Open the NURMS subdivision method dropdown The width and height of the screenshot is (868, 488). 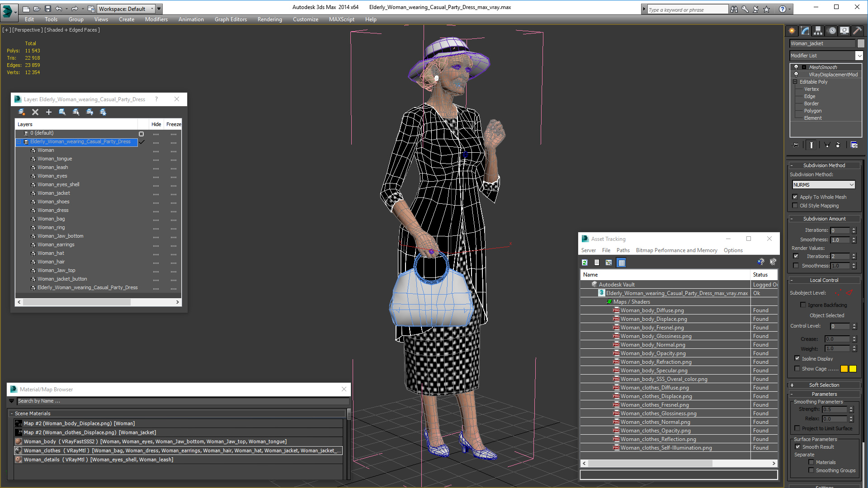824,185
